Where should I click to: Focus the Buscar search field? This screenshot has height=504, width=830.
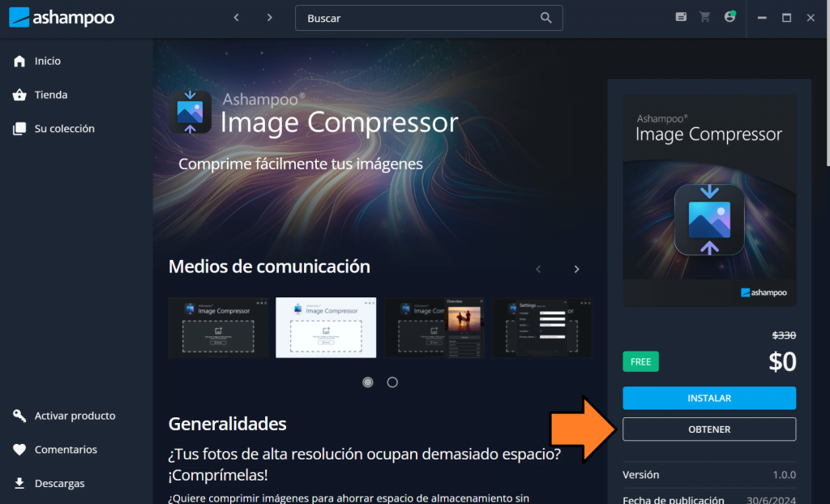point(429,18)
